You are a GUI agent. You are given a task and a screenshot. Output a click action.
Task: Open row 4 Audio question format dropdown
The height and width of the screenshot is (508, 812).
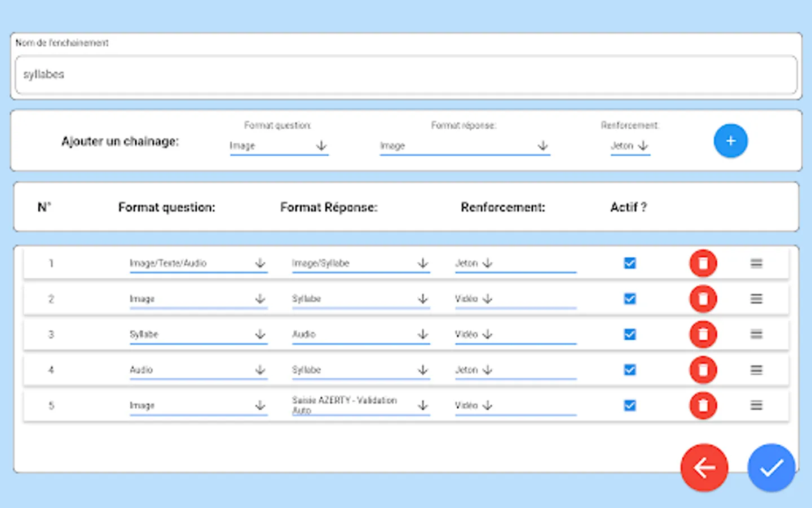[x=198, y=370]
